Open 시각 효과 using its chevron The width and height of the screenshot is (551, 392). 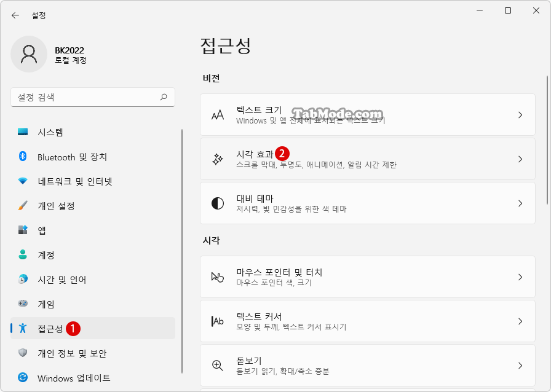point(520,159)
